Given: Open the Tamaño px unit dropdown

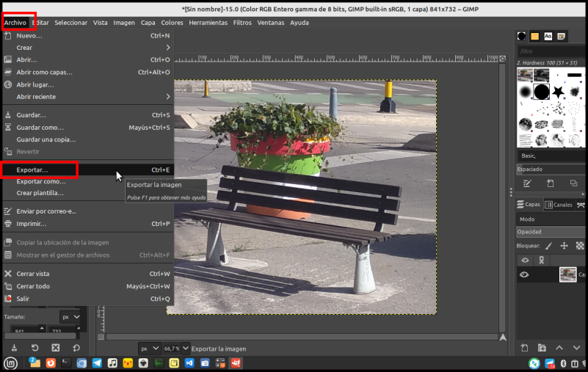Looking at the screenshot, I should [x=70, y=317].
